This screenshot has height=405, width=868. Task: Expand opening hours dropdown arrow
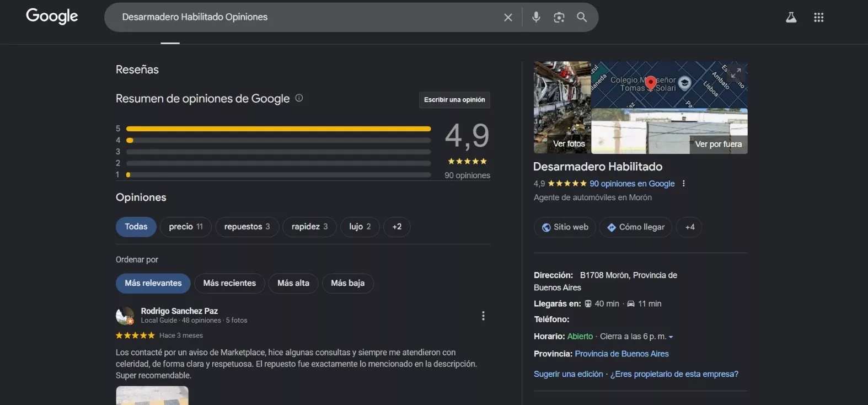tap(671, 337)
